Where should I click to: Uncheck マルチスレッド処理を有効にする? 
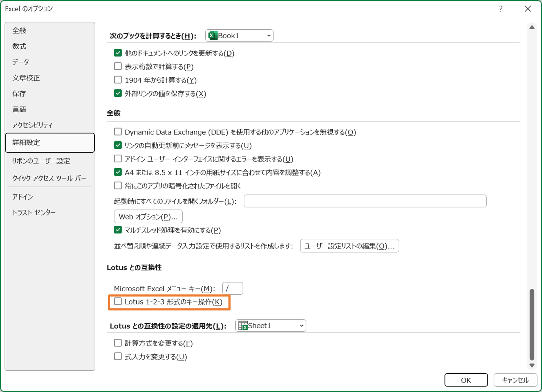(x=118, y=230)
